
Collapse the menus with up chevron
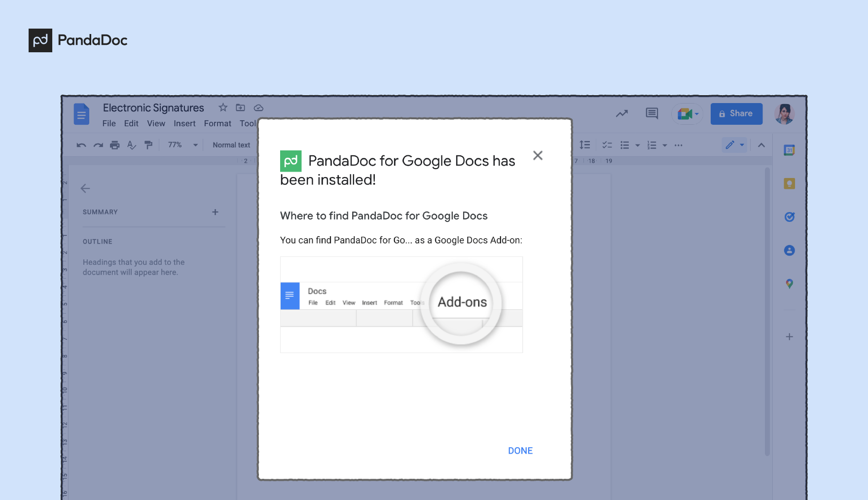[761, 145]
